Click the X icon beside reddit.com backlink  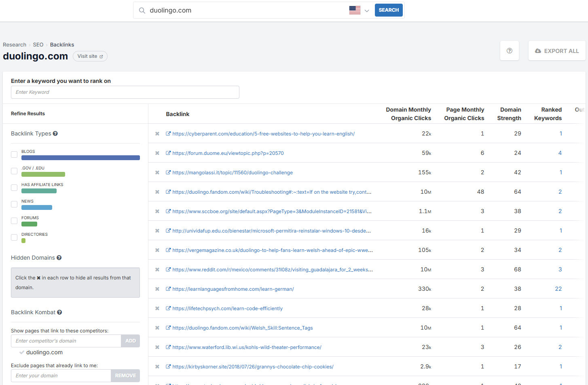(x=157, y=270)
